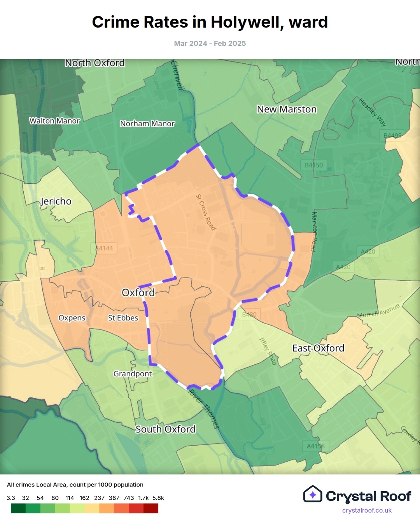Click the South Oxford map label
The image size is (420, 525).
tap(165, 429)
